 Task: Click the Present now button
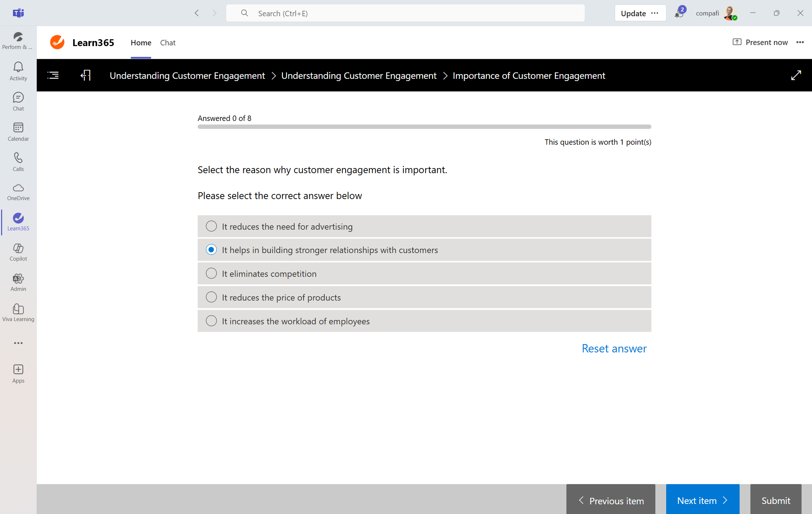760,42
